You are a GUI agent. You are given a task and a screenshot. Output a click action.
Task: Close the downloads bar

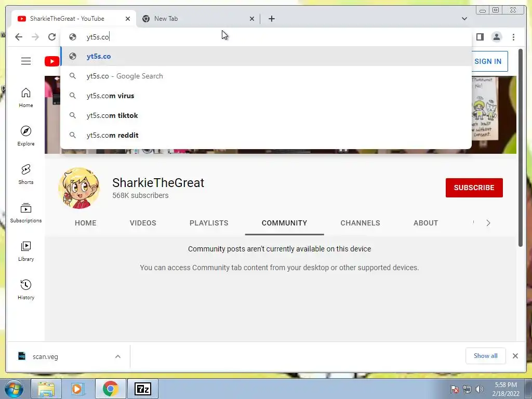(x=515, y=355)
